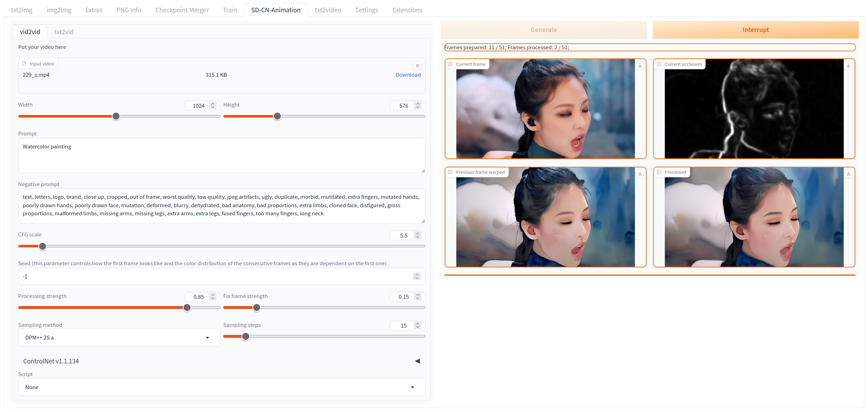Open the Extensions tab
The height and width of the screenshot is (412, 868).
(x=407, y=10)
